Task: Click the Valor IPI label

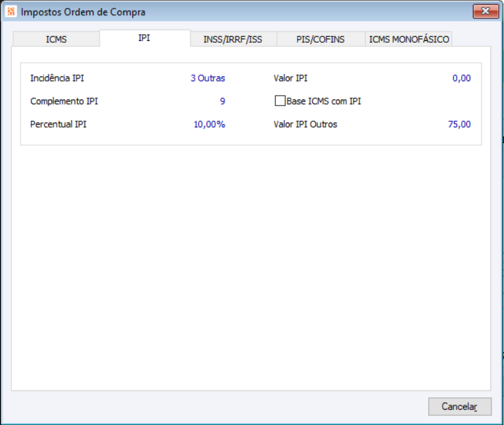Action: point(290,78)
